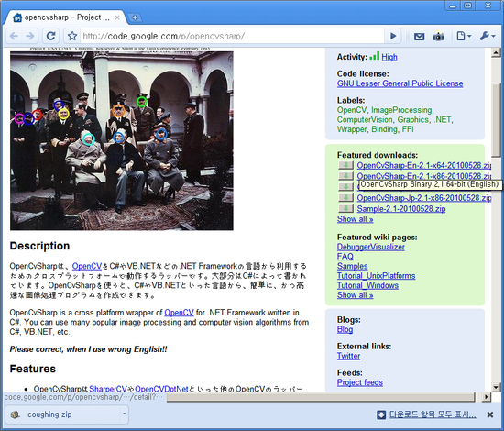Screen dimensions: 504x431
Task: Open a new tab with the plus button
Action: coord(135,17)
